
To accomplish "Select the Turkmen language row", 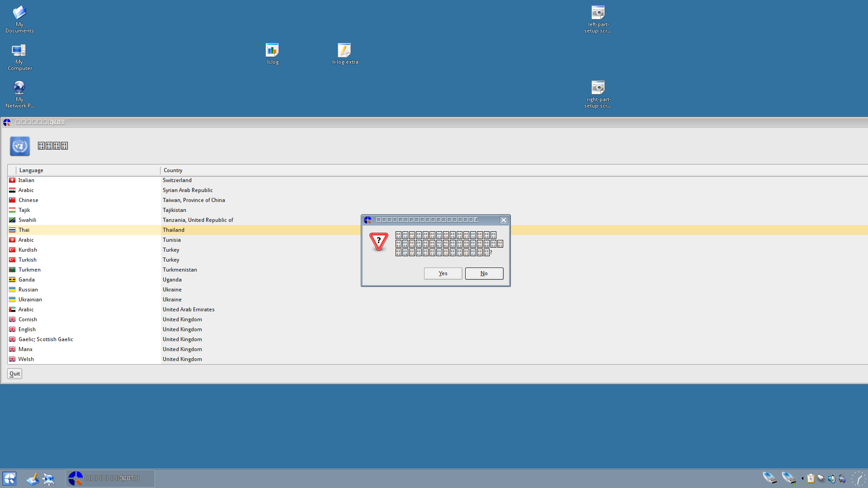I will point(30,270).
